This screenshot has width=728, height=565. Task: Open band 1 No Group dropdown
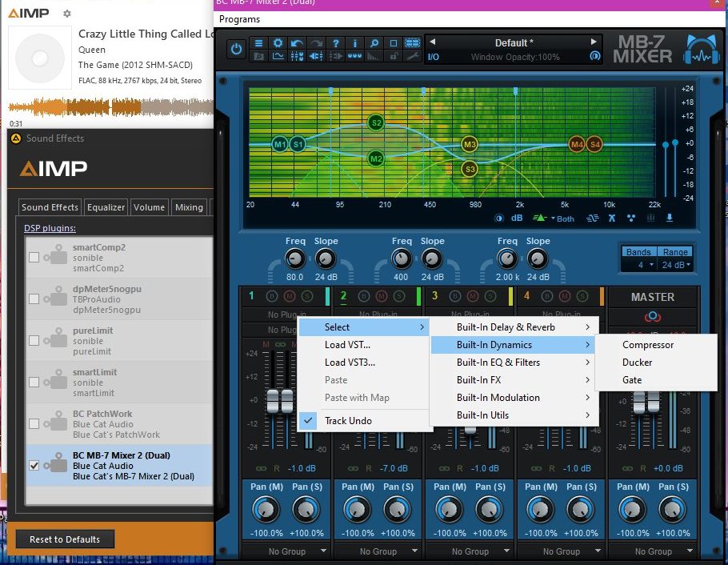click(287, 551)
